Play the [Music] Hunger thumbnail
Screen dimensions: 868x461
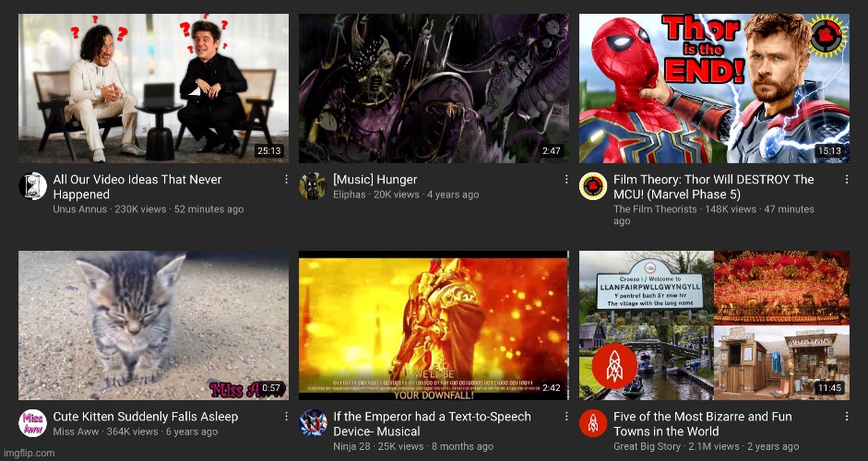[434, 89]
